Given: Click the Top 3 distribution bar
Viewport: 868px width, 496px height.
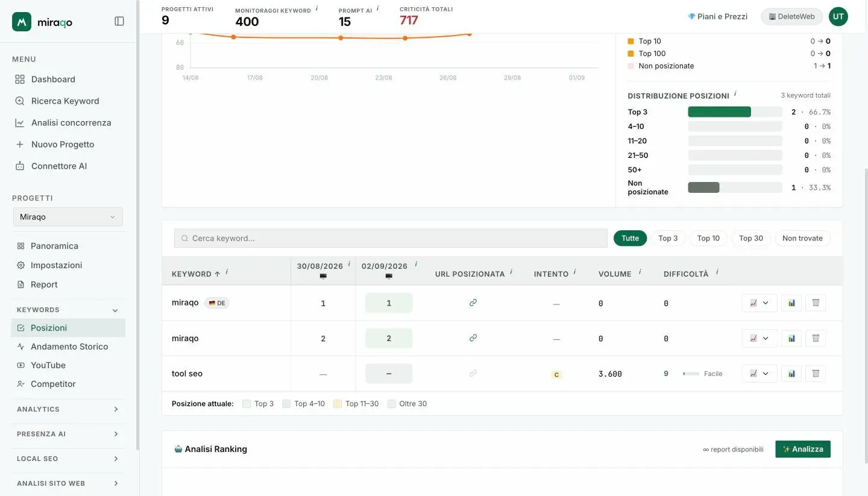Looking at the screenshot, I should [x=735, y=111].
